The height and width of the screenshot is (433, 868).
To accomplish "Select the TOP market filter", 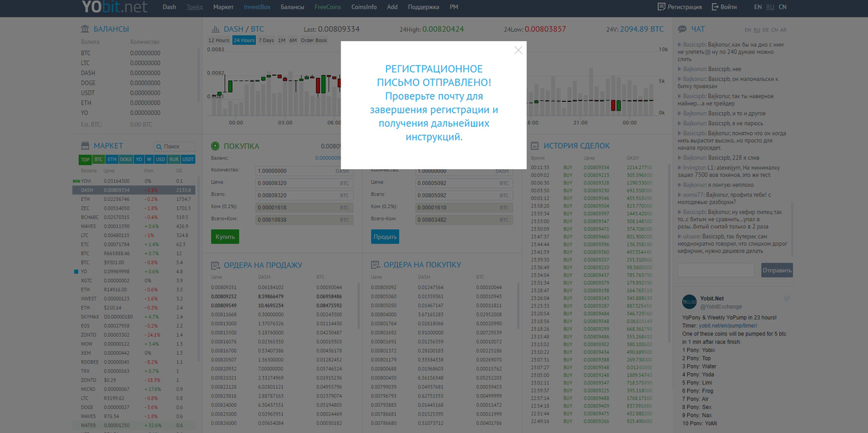I will pyautogui.click(x=85, y=159).
